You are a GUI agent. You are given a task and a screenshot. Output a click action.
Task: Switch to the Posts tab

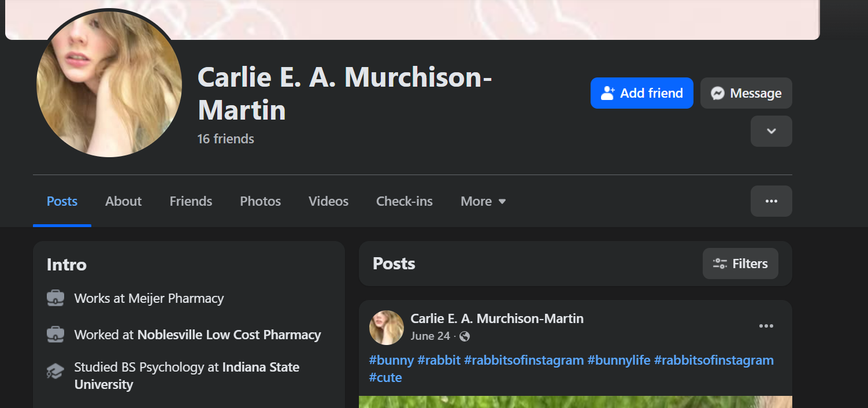62,201
